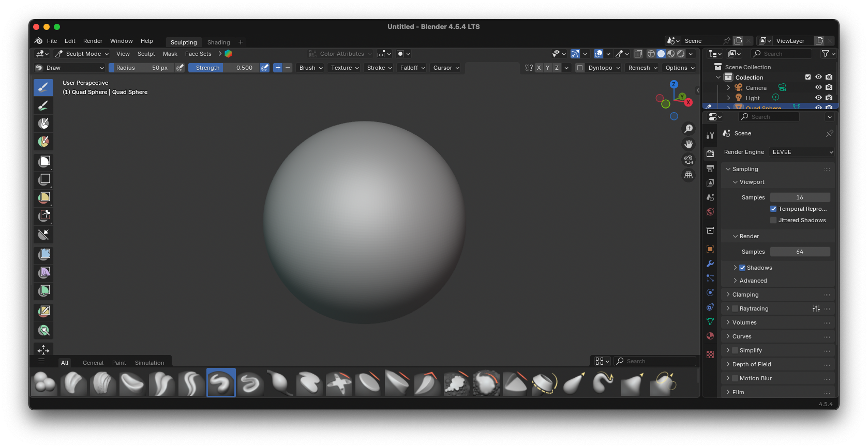Click the Output properties printer icon
This screenshot has width=868, height=448.
tap(710, 168)
